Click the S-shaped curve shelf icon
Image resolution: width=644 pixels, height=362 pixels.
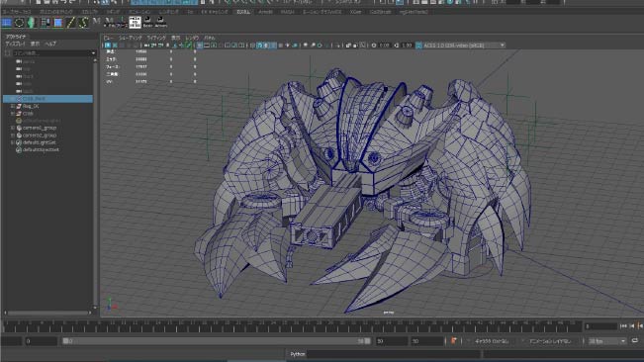coord(83,23)
